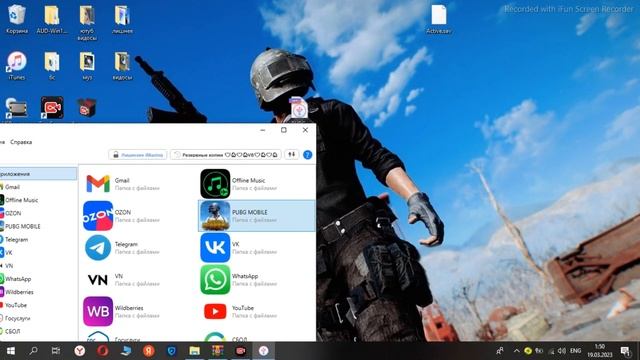Screen dimensions: 640x360
Task: Launch Yandex Browser from the taskbar
Action: [x=80, y=351]
